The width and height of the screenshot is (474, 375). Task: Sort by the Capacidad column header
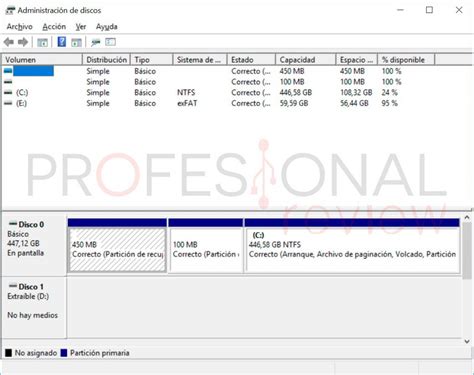pos(306,60)
